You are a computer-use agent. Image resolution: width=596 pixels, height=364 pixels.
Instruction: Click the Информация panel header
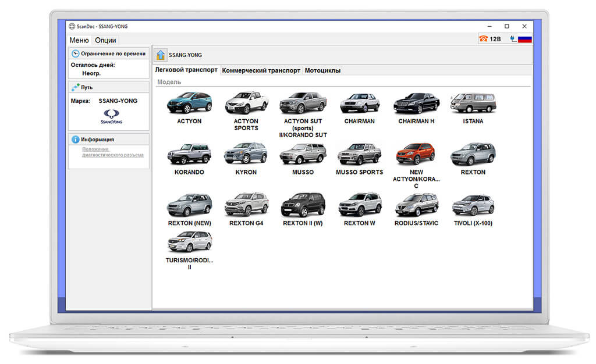coord(109,140)
